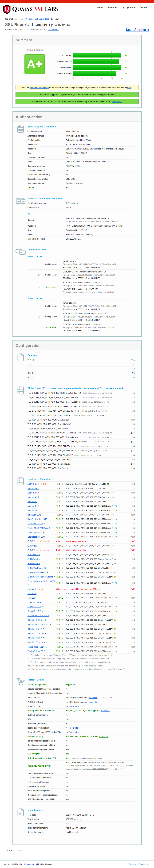Open the Safari 5.1.9 / OS X 10.6.8 link
This screenshot has height=868, width=154.
38,616
